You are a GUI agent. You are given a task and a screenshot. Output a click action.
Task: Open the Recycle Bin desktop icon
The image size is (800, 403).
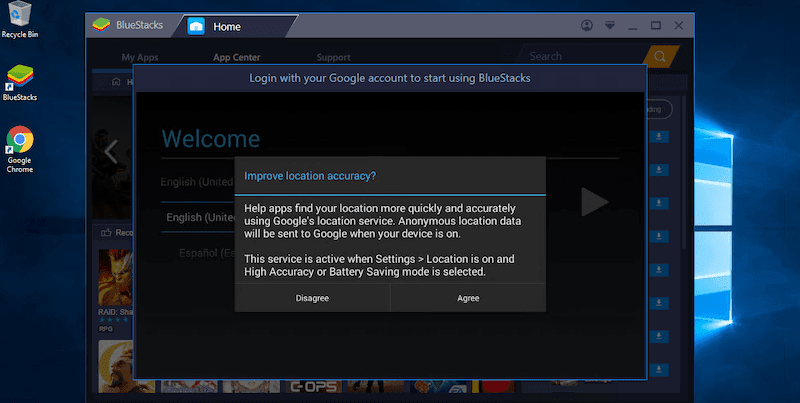tap(19, 19)
